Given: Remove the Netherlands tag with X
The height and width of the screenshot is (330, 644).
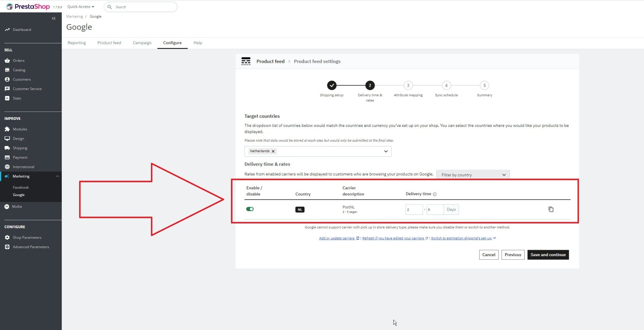Looking at the screenshot, I should tap(273, 151).
